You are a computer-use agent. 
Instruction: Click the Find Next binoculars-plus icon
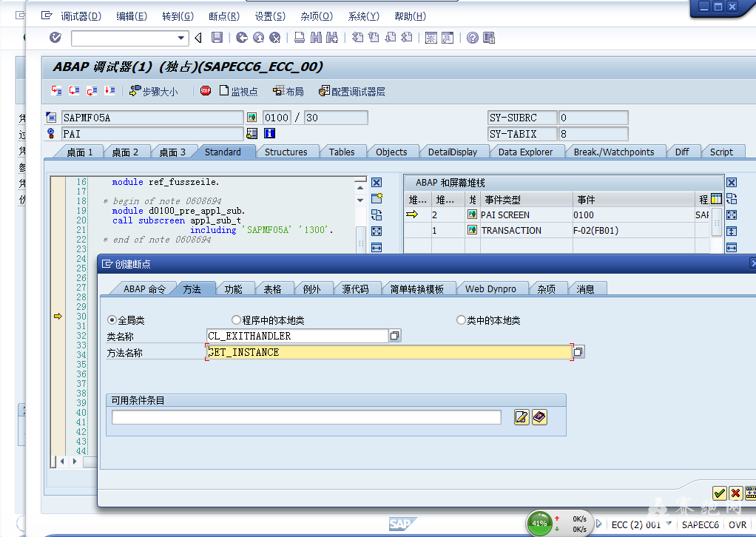click(332, 38)
